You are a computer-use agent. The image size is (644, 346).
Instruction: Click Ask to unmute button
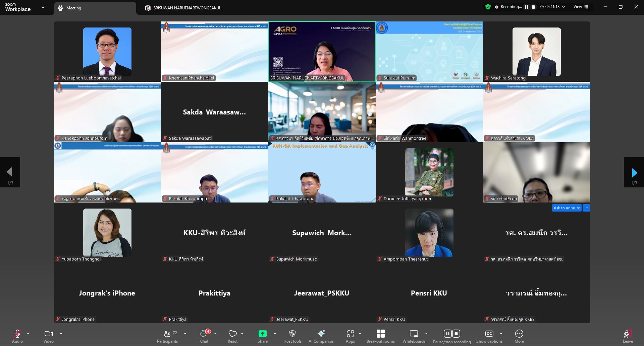coord(567,208)
